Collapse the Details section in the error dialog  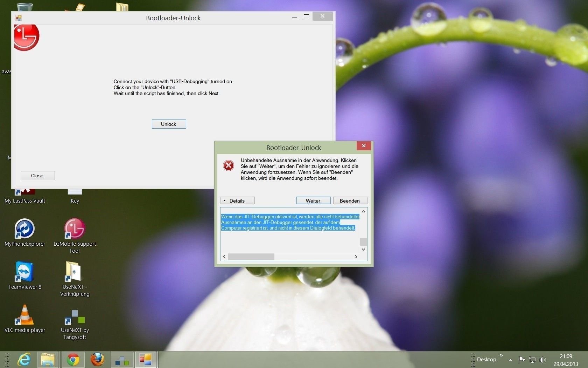(237, 200)
